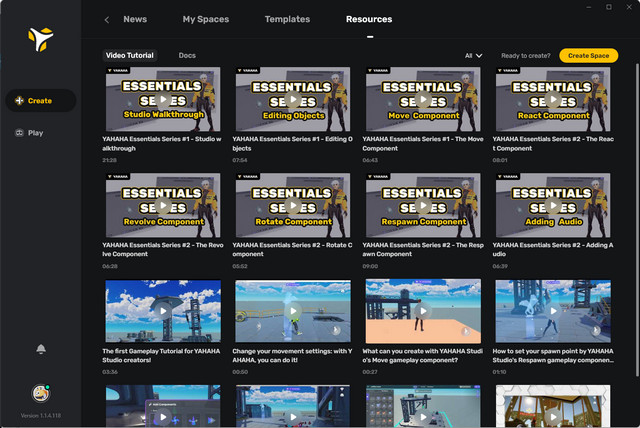Play the Rotate Component video

tap(293, 205)
